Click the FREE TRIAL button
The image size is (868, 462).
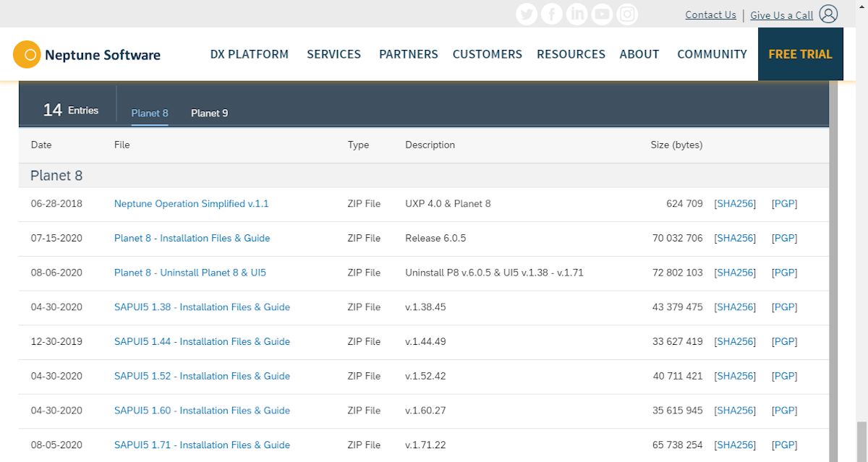[x=801, y=54]
